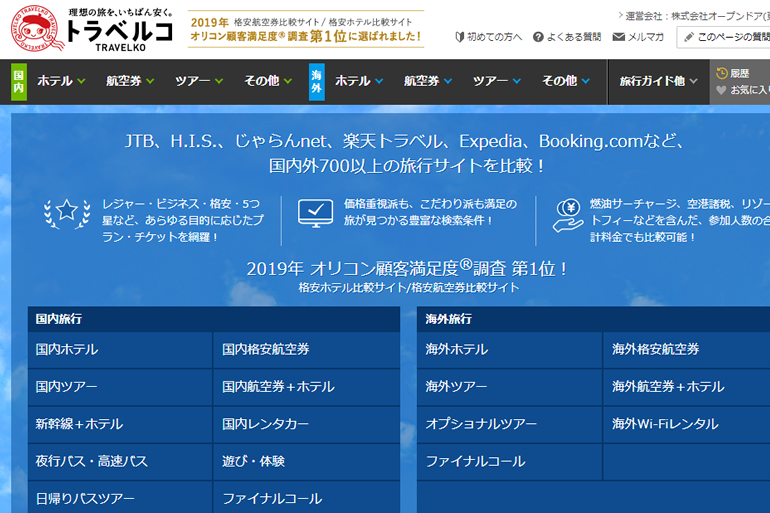Select 海外格安航空券 option
Image resolution: width=770 pixels, height=513 pixels.
(x=687, y=350)
